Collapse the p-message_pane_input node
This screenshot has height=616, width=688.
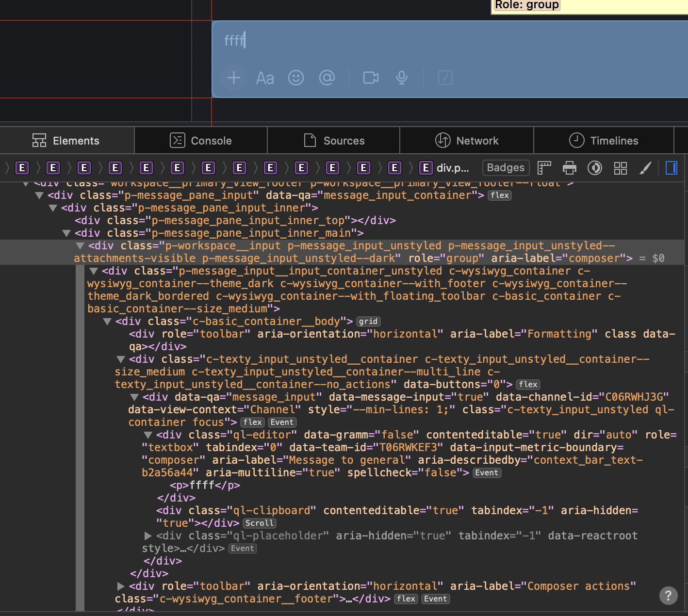coord(39,195)
